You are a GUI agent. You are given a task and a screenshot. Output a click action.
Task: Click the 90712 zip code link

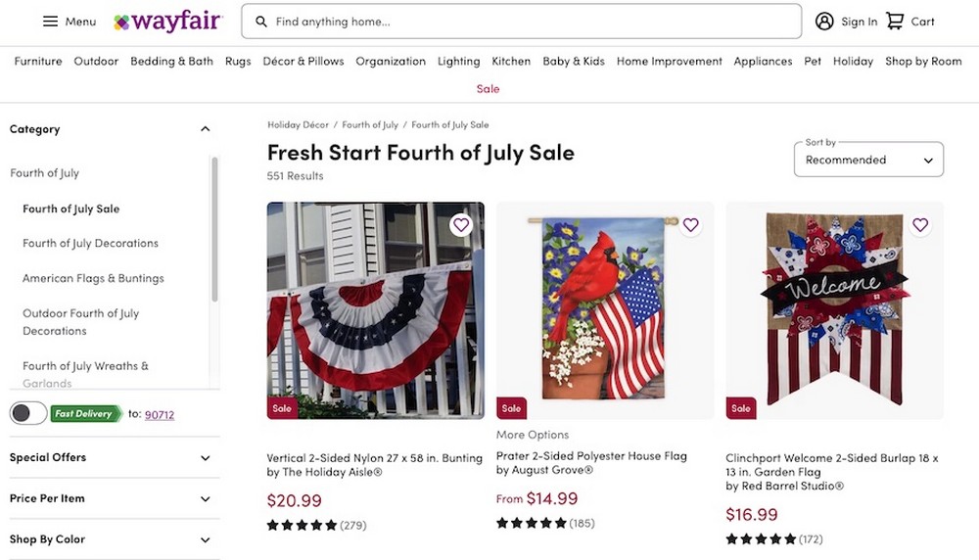tap(160, 415)
